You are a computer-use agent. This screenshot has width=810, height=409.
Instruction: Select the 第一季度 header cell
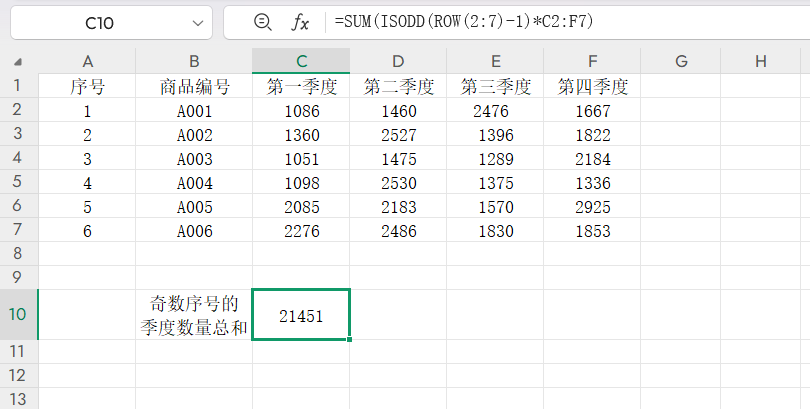pos(301,87)
